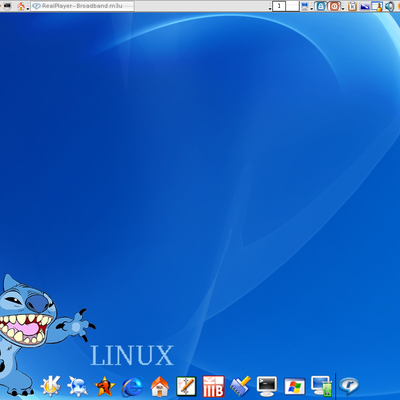Open the home icon in the top panel
This screenshot has width=400, height=400.
(x=21, y=6)
